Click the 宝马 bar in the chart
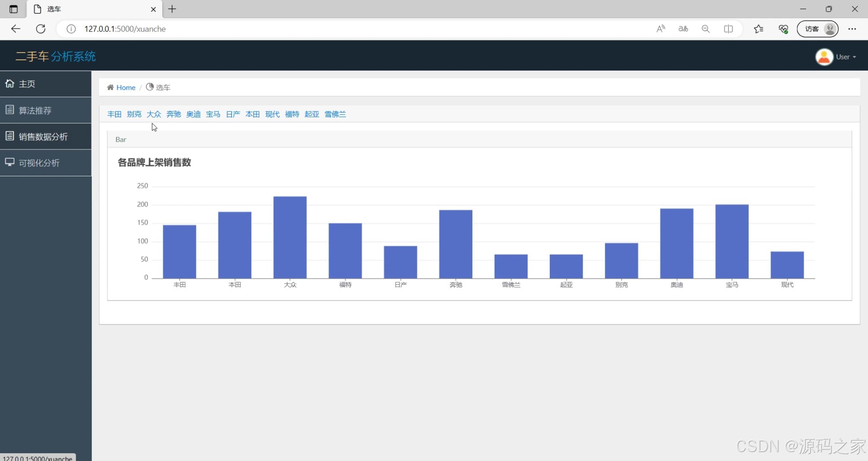This screenshot has width=868, height=461. [x=731, y=241]
